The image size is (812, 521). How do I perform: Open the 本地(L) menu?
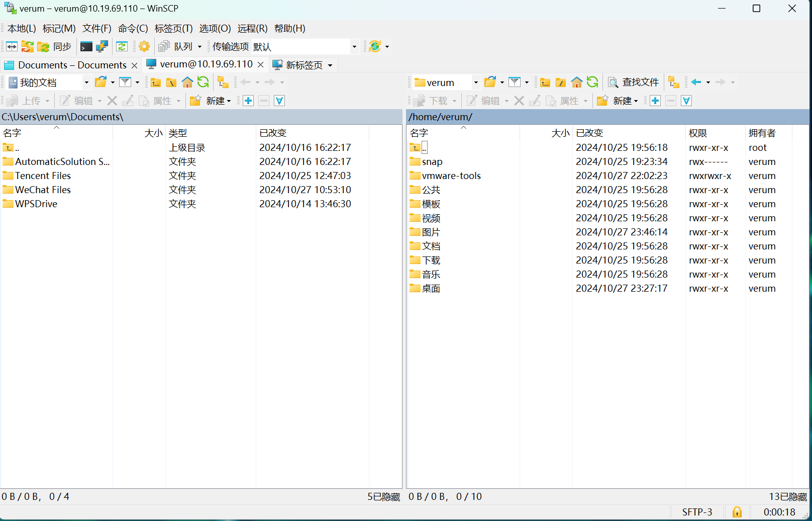click(x=22, y=29)
